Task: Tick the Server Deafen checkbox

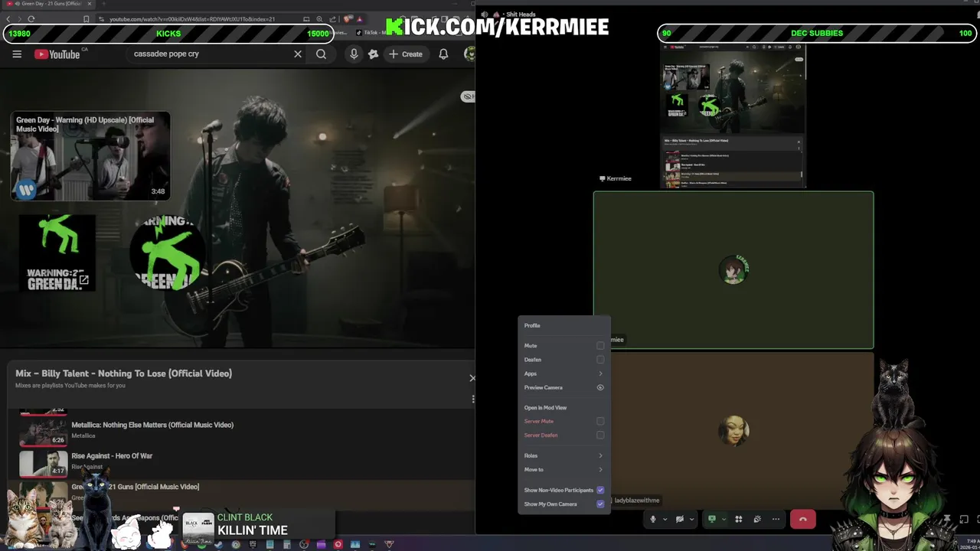Action: pyautogui.click(x=600, y=435)
